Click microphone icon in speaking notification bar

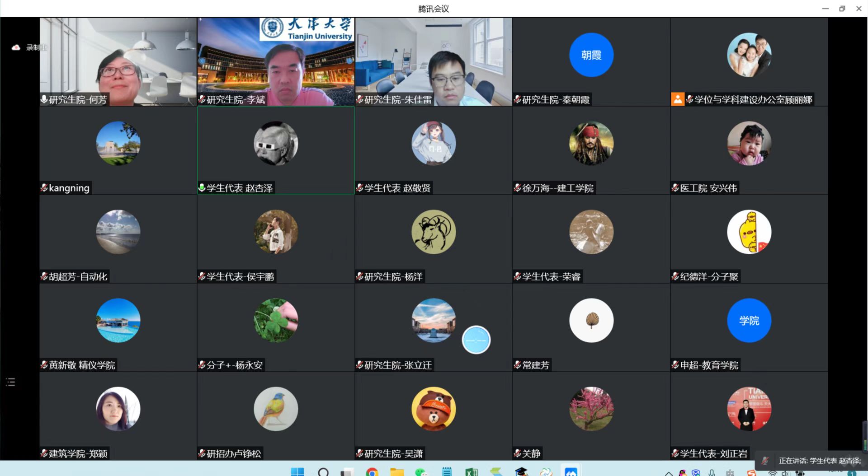click(765, 461)
